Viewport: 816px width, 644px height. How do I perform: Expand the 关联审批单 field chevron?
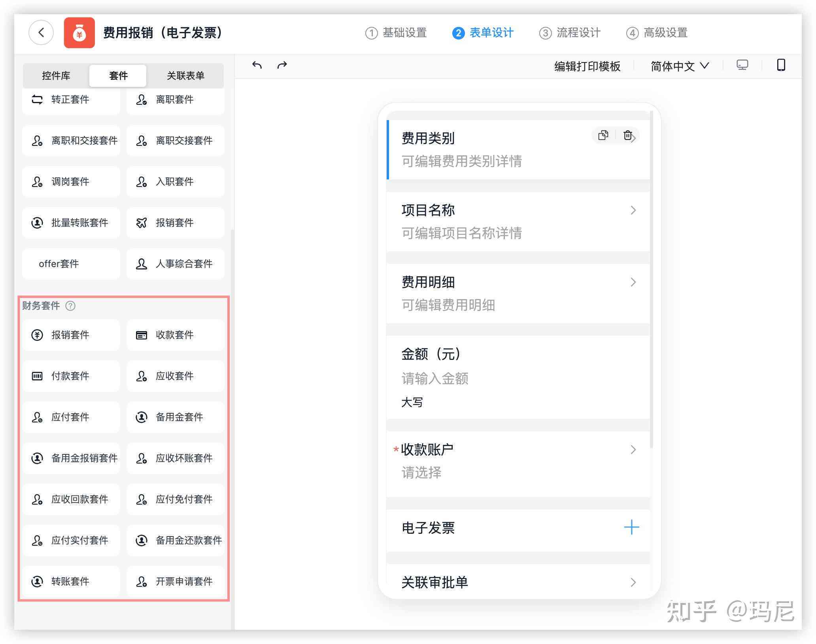click(633, 582)
